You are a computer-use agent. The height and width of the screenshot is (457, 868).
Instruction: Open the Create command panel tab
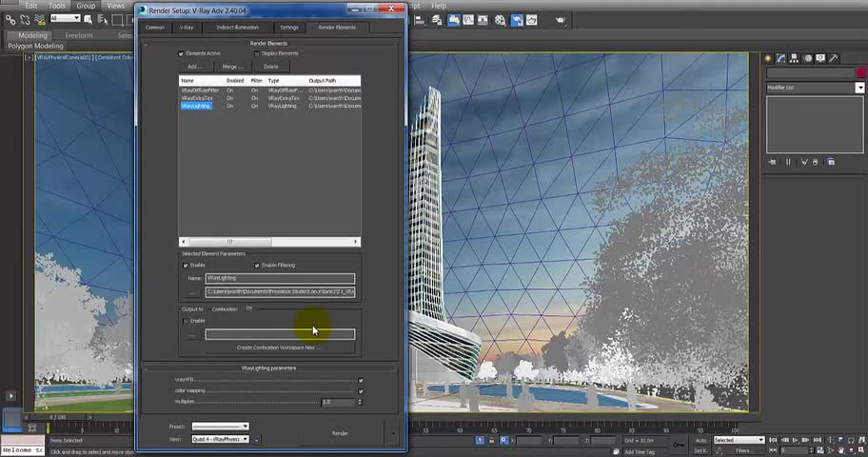[x=768, y=58]
